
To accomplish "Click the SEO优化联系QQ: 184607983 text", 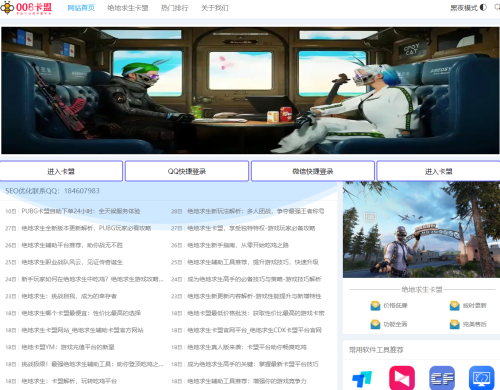I will (52, 191).
